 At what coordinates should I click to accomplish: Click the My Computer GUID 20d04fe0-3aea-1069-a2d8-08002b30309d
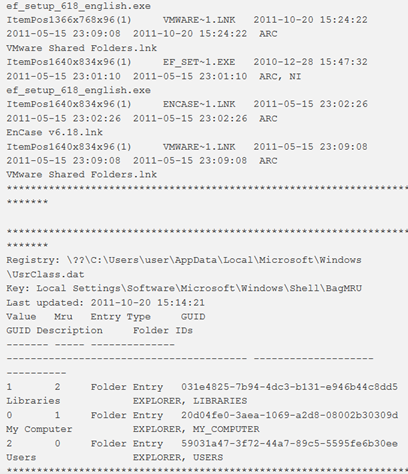coord(289,415)
